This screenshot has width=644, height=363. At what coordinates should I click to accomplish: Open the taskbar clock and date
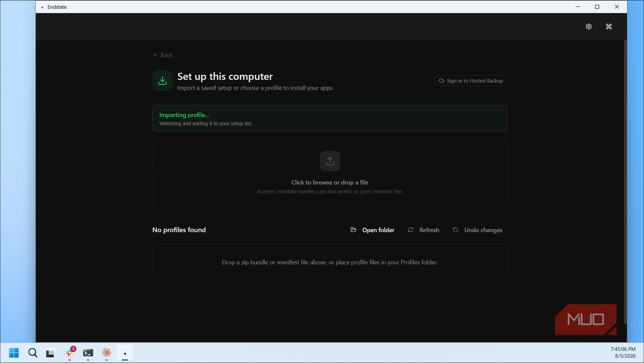[623, 353]
